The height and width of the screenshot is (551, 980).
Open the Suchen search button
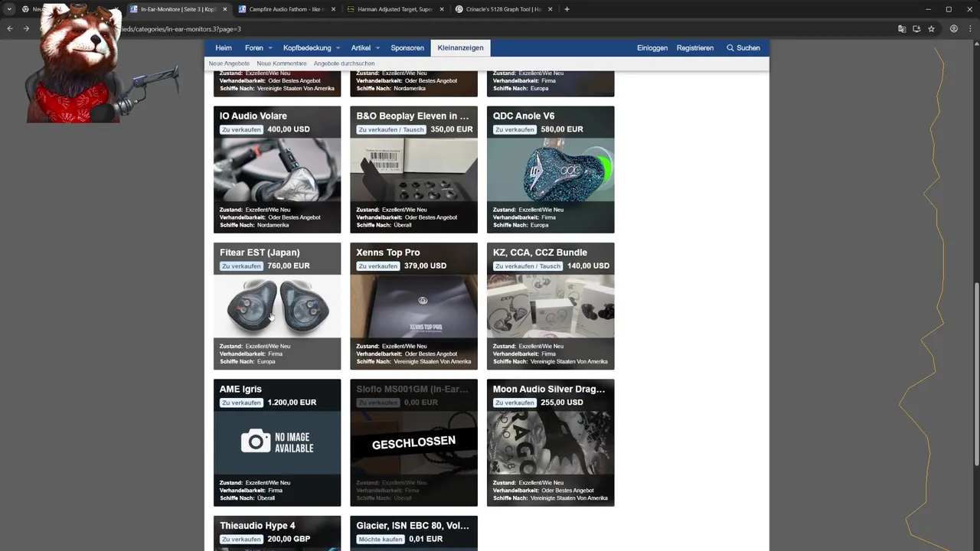pos(743,47)
